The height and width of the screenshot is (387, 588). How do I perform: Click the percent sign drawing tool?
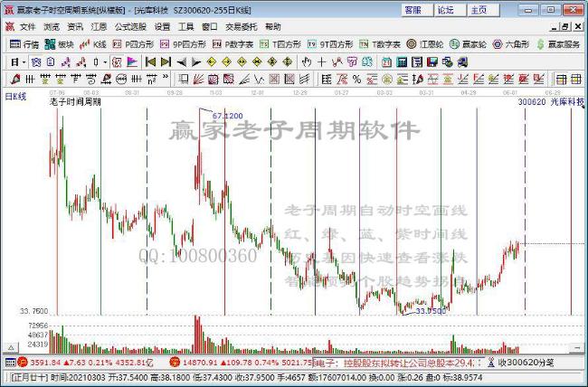(x=356, y=80)
